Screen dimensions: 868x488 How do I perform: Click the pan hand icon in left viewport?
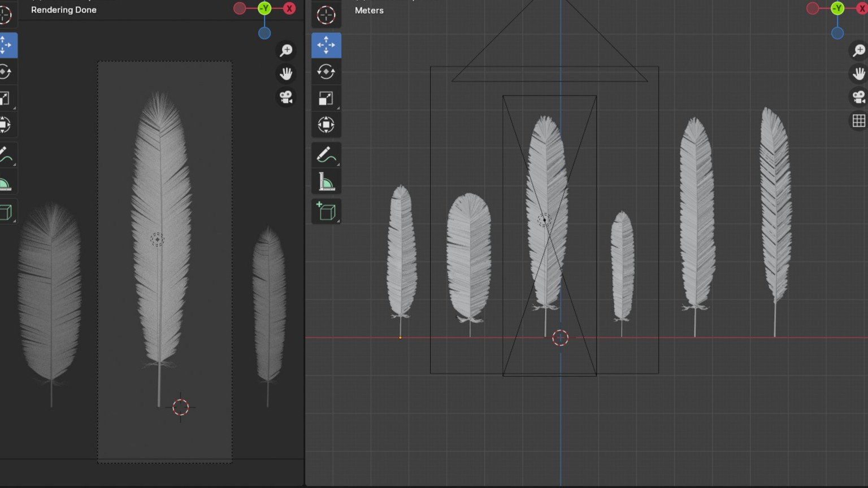tap(286, 73)
